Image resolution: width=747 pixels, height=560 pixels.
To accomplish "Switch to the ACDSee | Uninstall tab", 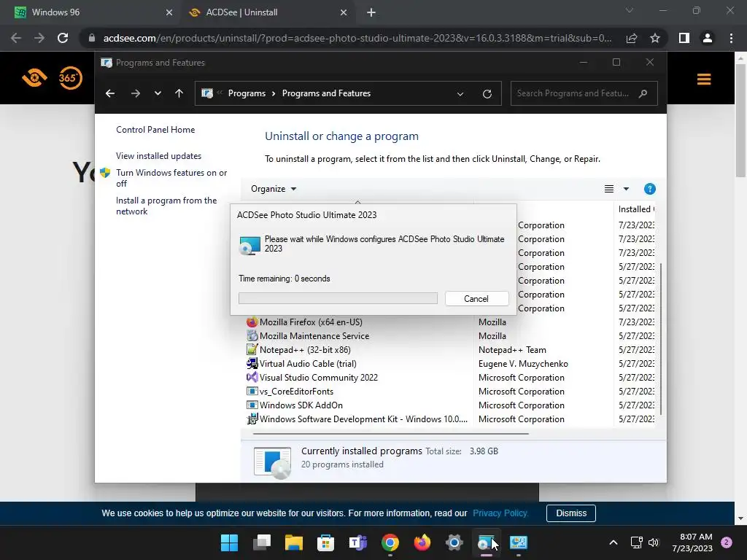I will 267,12.
